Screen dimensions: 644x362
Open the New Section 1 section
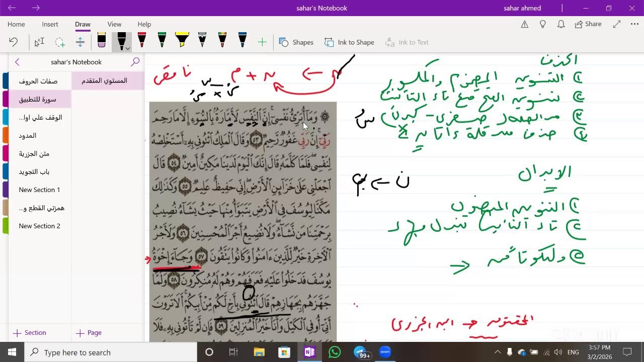click(x=40, y=190)
